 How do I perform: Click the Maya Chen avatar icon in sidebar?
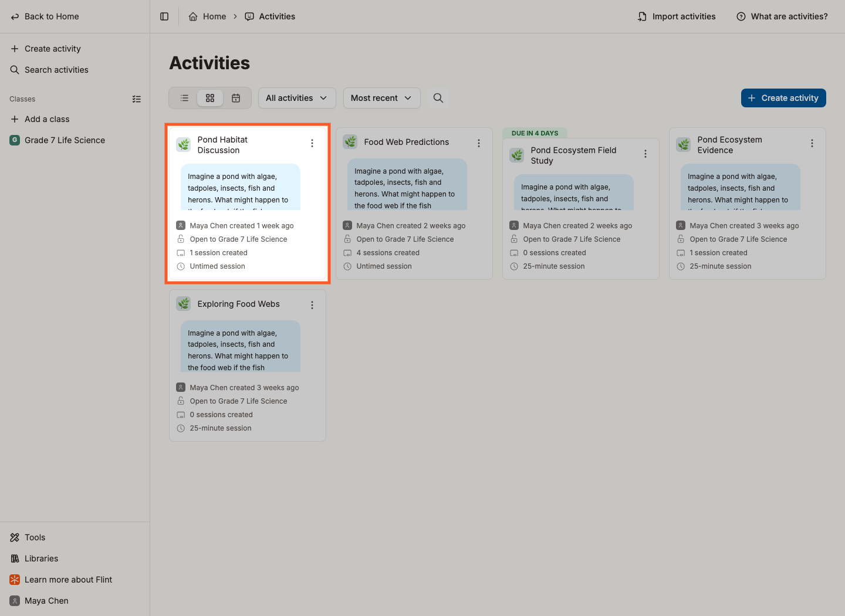click(15, 601)
